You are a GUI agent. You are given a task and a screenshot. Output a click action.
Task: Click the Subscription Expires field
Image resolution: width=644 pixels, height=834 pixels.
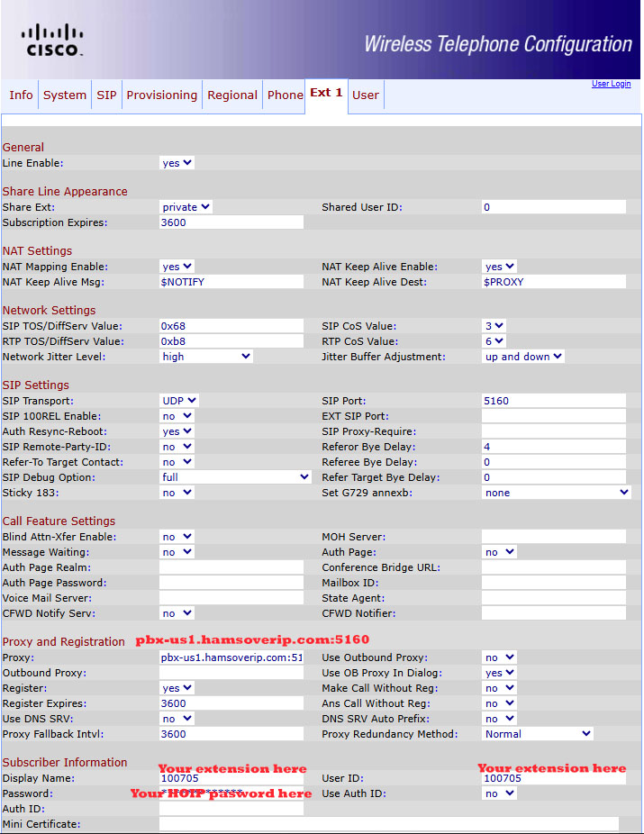pos(231,222)
